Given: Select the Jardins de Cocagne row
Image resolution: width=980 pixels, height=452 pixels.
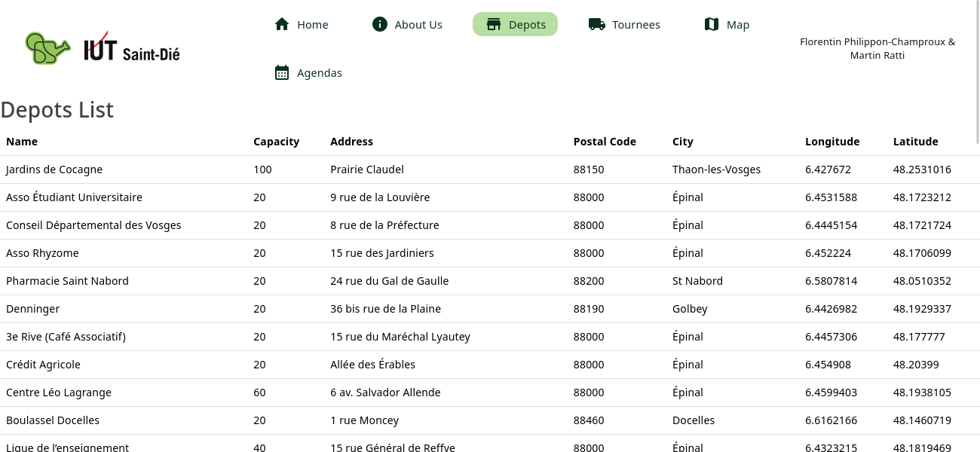Looking at the screenshot, I should [54, 169].
